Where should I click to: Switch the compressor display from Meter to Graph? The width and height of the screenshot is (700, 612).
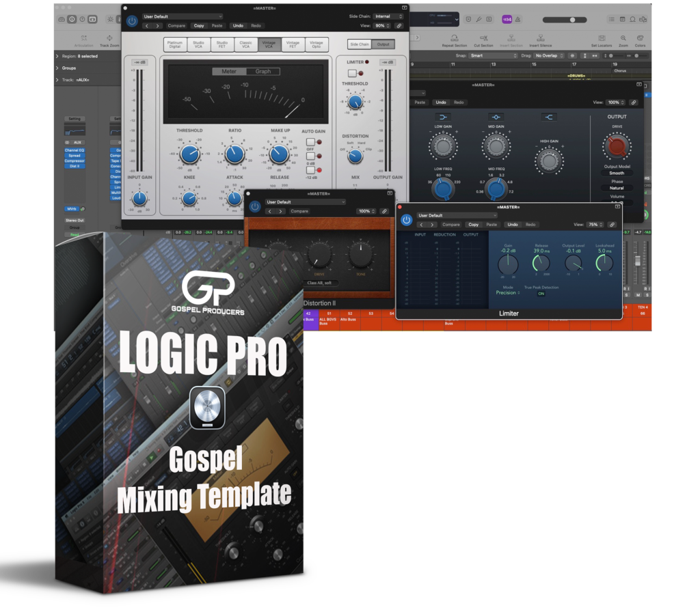pyautogui.click(x=263, y=71)
